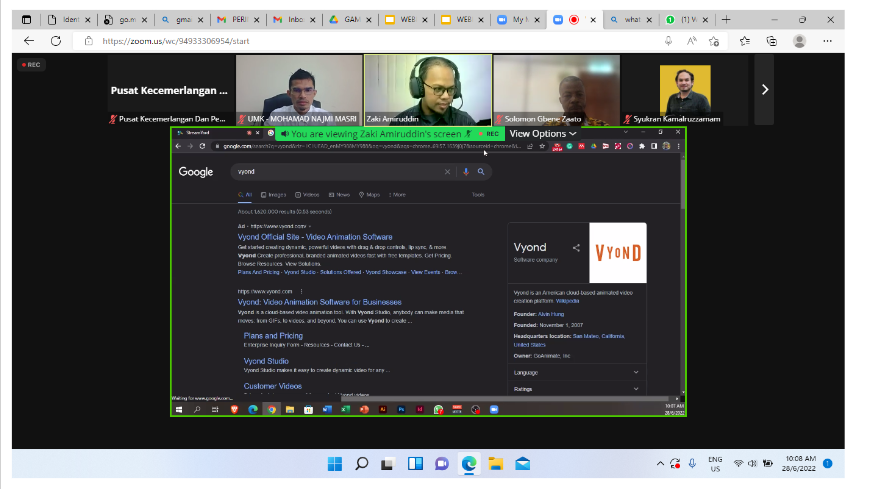Open the Edge profile avatar
Image resolution: width=872 pixels, height=489 pixels.
pos(799,41)
